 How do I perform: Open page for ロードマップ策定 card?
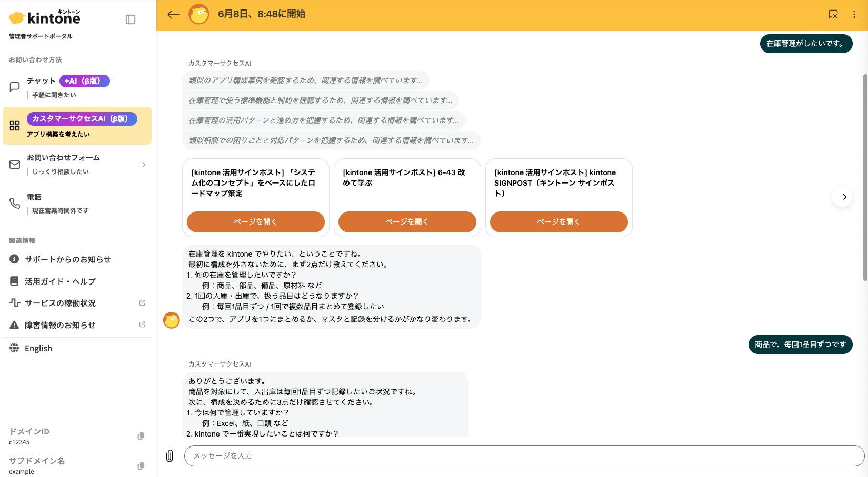pyautogui.click(x=256, y=222)
